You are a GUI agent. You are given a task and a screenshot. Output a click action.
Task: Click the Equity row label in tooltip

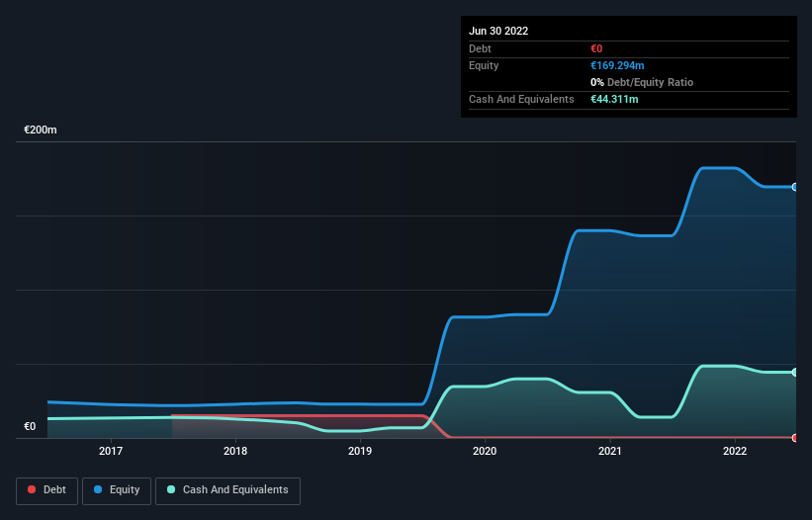[x=484, y=65]
